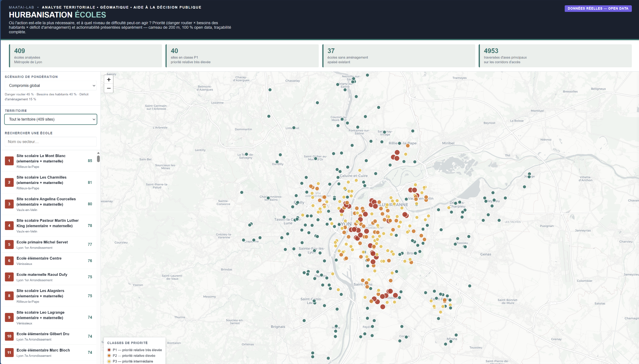Click the 409 écoles analysées stat card
This screenshot has width=639, height=364.
pos(85,56)
